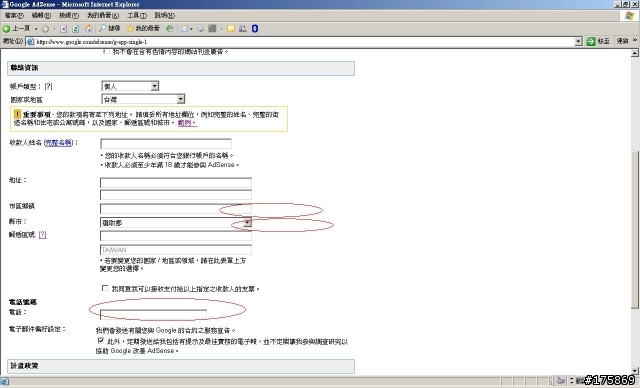Image resolution: width=640 pixels, height=388 pixels.
Task: Click the yellow Discuss note icon
Action: (231, 29)
